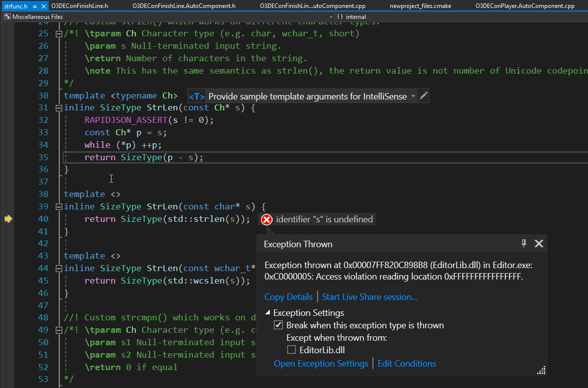Collapse comment block at line 49
The image size is (588, 388).
tap(59, 330)
